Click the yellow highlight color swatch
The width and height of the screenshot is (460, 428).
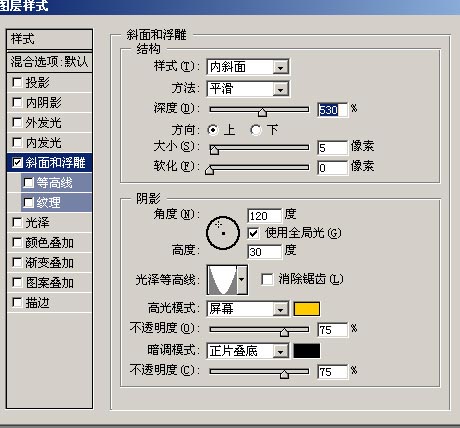307,309
